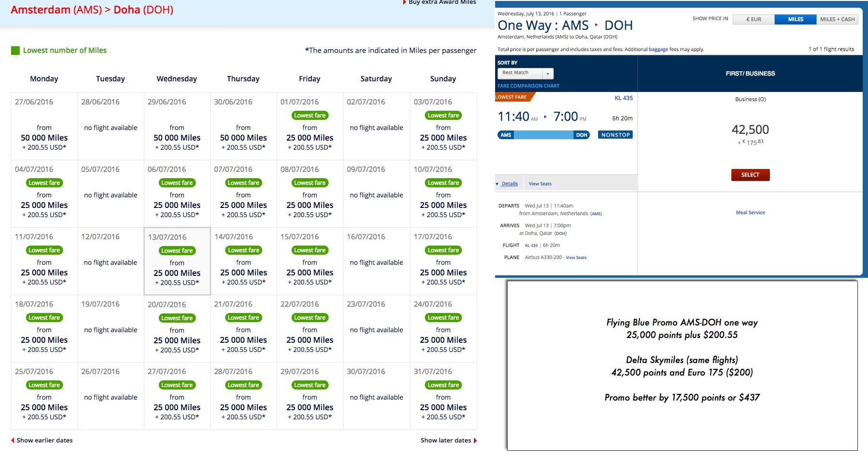Switch price display to € EUR
868x455 pixels.
753,19
